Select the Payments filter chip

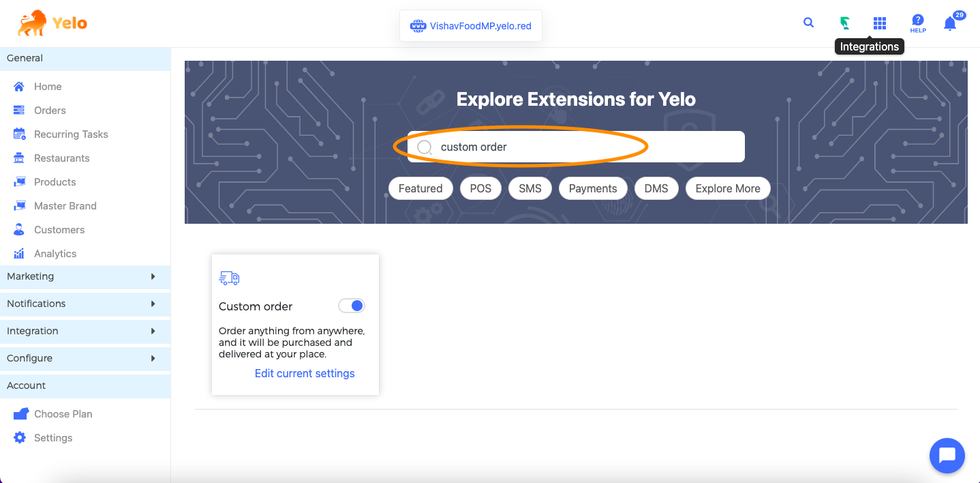point(592,188)
